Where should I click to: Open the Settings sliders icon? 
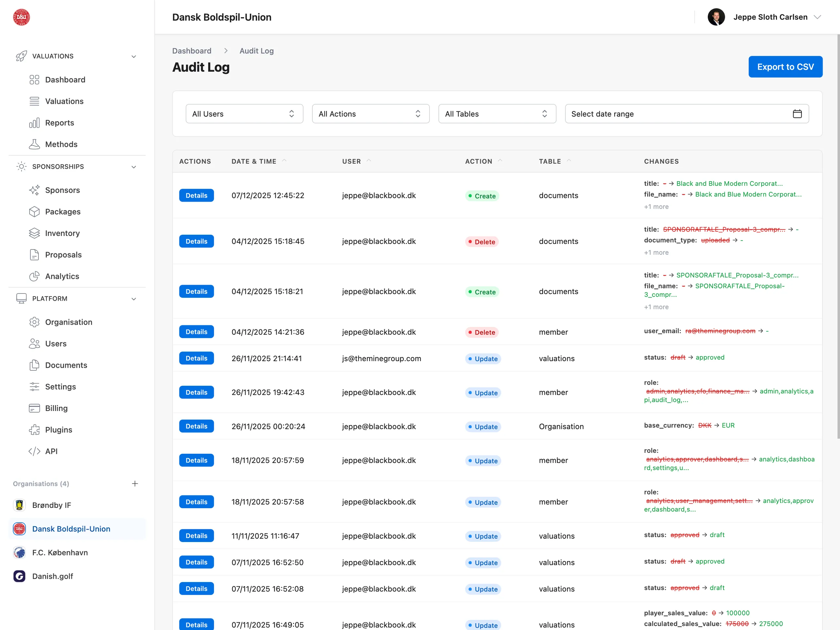click(x=34, y=387)
